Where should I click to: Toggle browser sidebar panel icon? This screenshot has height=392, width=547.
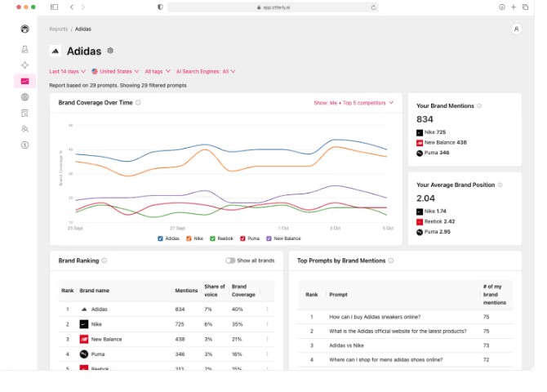click(x=54, y=7)
